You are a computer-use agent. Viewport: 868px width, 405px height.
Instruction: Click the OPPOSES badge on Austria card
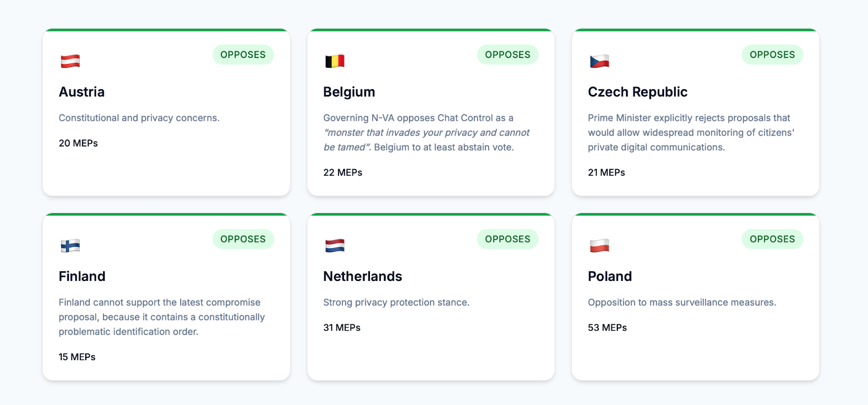[243, 55]
